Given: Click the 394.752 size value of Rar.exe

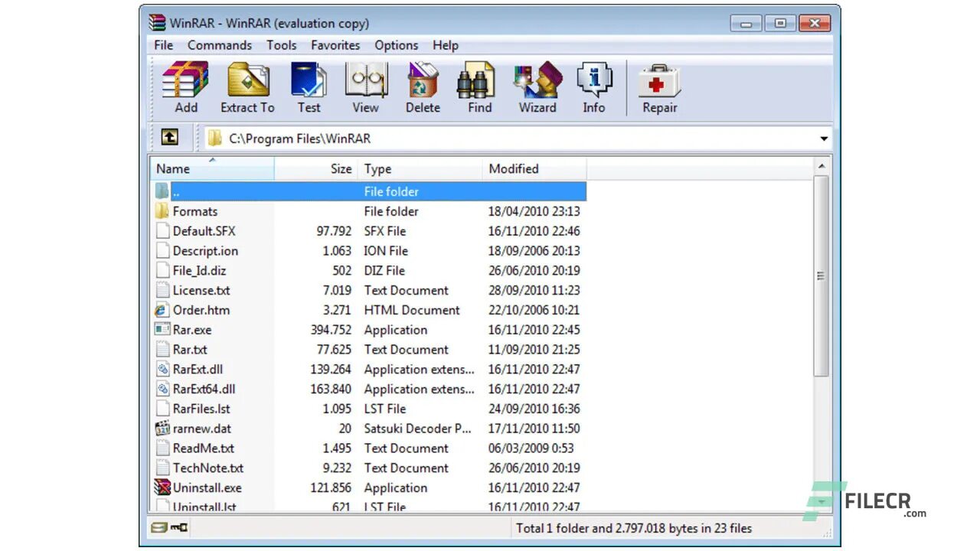Looking at the screenshot, I should [x=332, y=330].
